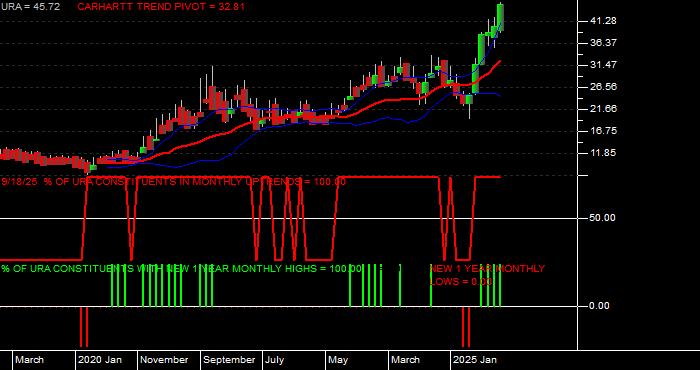Click the 36.37 price axis label

click(x=603, y=42)
